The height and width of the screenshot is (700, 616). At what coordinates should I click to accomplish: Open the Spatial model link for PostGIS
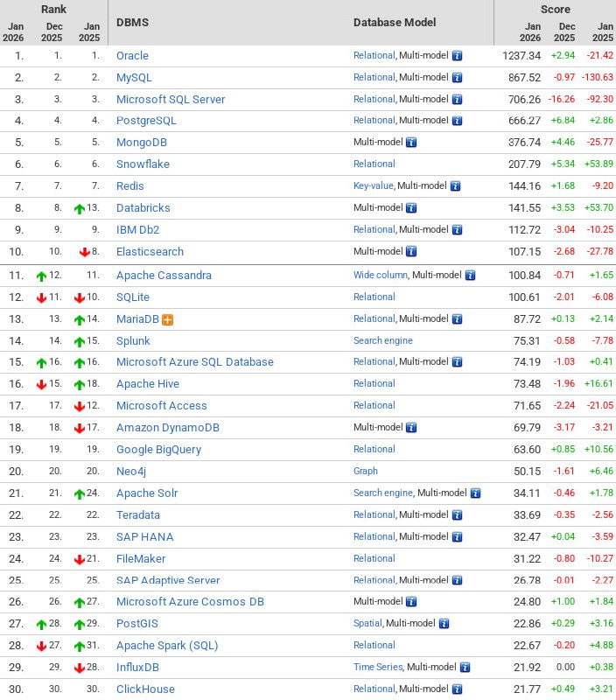pyautogui.click(x=367, y=623)
